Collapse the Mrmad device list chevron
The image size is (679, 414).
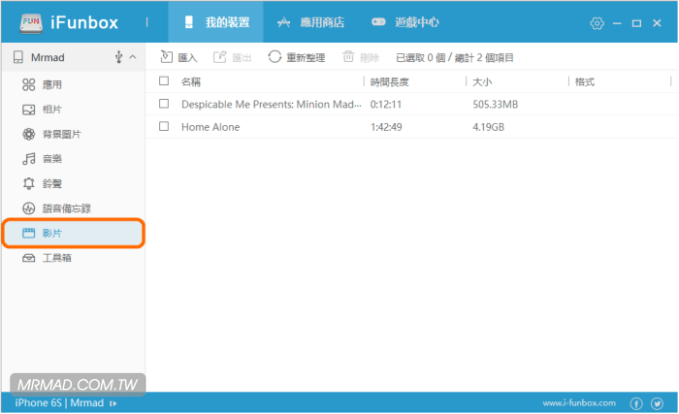tap(133, 57)
